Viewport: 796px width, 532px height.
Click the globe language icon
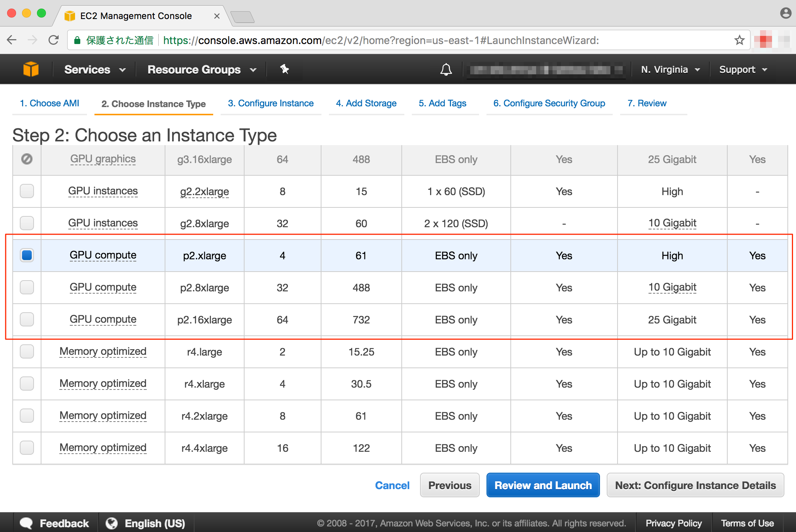111,523
